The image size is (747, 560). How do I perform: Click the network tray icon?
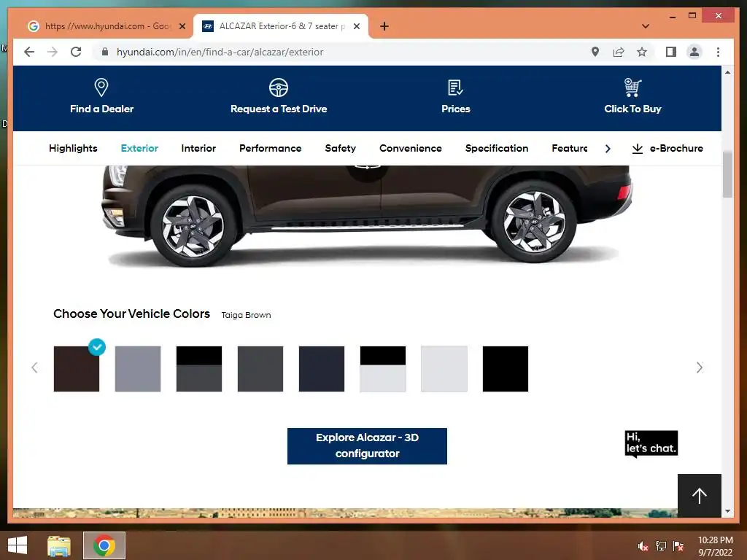(661, 546)
